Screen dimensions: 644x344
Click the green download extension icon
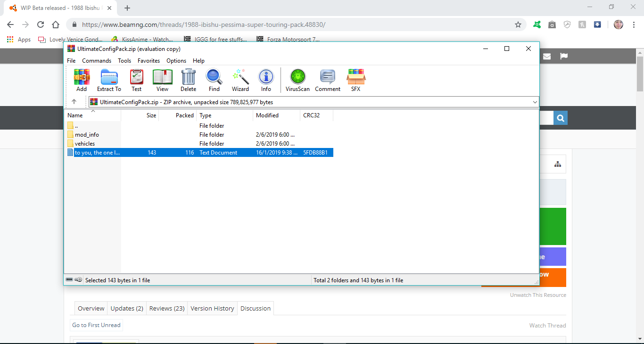(537, 25)
